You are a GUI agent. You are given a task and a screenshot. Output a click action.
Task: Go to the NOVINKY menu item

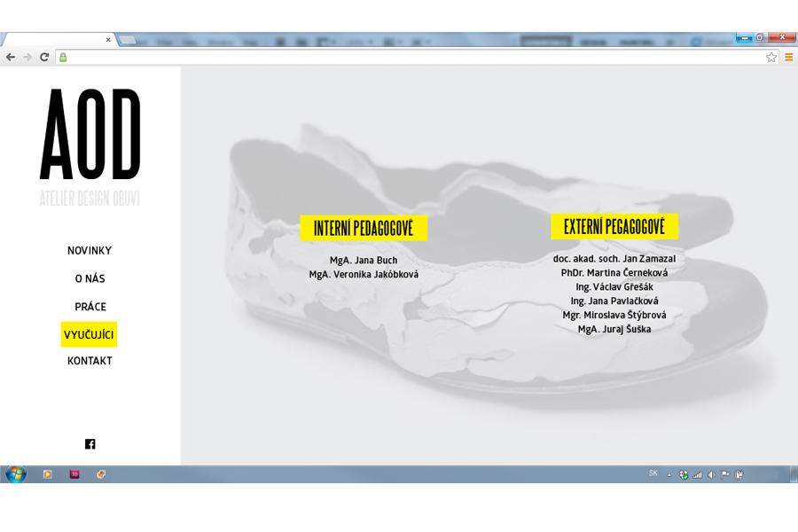[x=90, y=251]
